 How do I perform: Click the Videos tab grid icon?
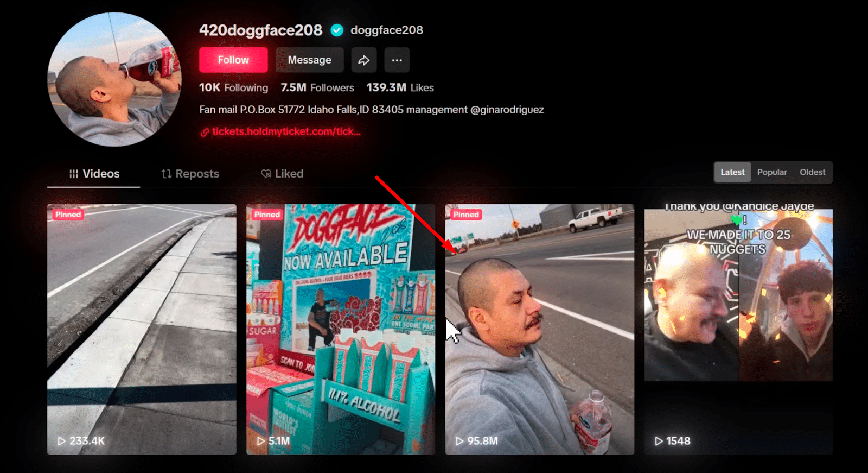point(74,174)
